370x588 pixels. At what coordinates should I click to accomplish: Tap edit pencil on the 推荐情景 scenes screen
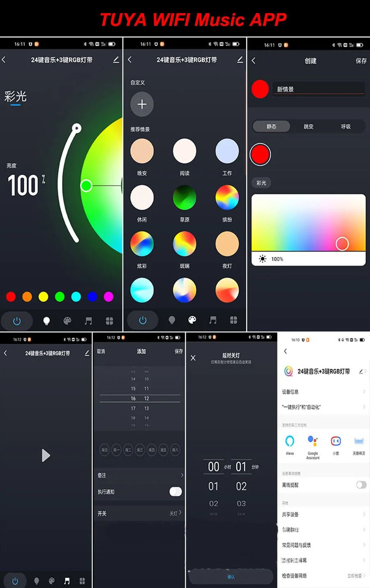(x=240, y=60)
